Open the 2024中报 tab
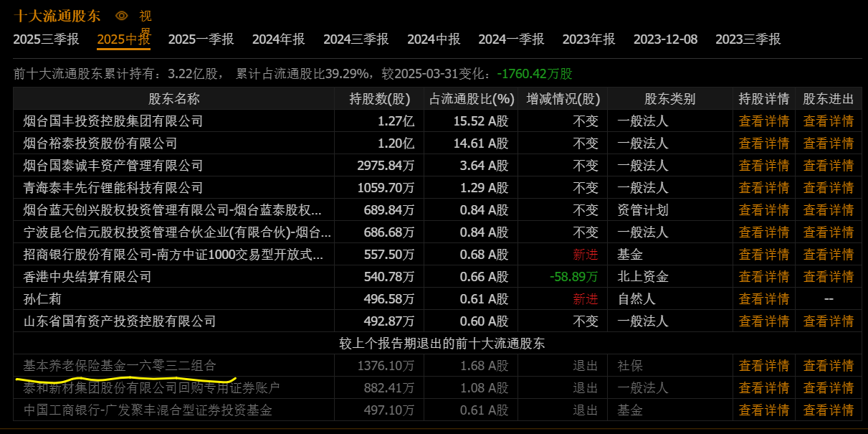The height and width of the screenshot is (434, 868). tap(434, 39)
